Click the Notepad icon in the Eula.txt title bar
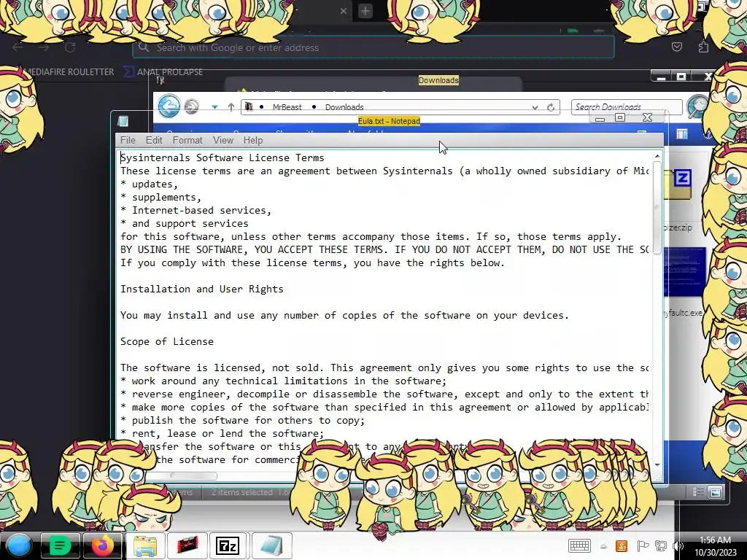Image resolution: width=747 pixels, height=560 pixels. pyautogui.click(x=123, y=121)
